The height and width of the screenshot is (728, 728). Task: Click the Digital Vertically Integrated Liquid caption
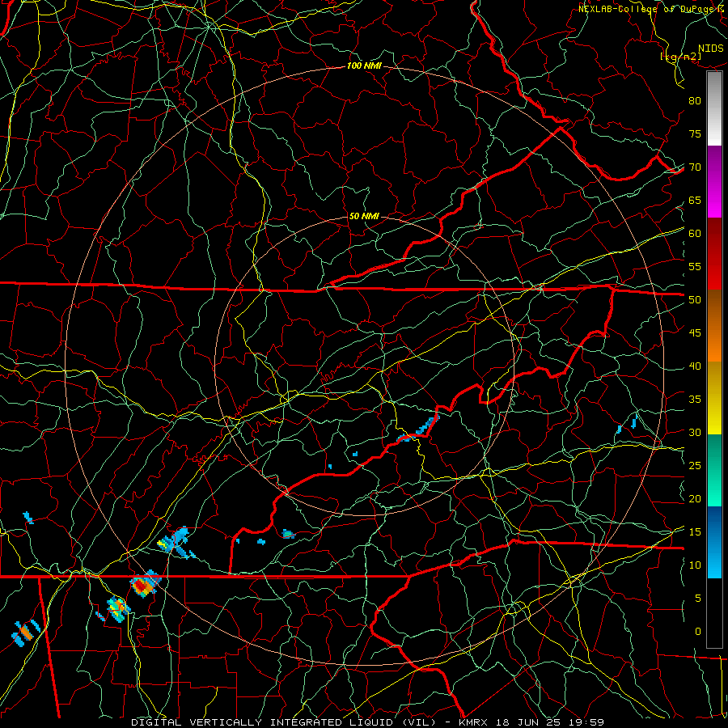click(x=368, y=722)
